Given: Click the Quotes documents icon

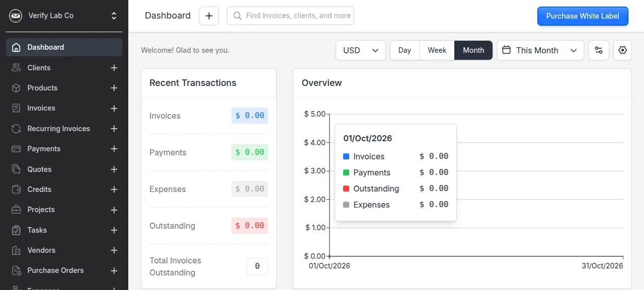Looking at the screenshot, I should [16, 169].
